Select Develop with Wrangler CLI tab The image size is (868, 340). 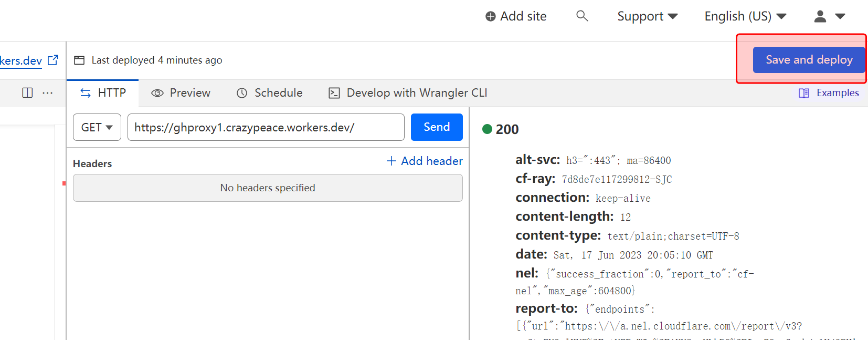(x=408, y=93)
